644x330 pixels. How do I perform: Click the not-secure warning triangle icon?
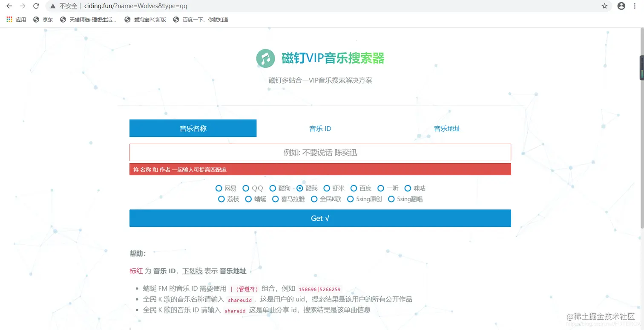(53, 6)
